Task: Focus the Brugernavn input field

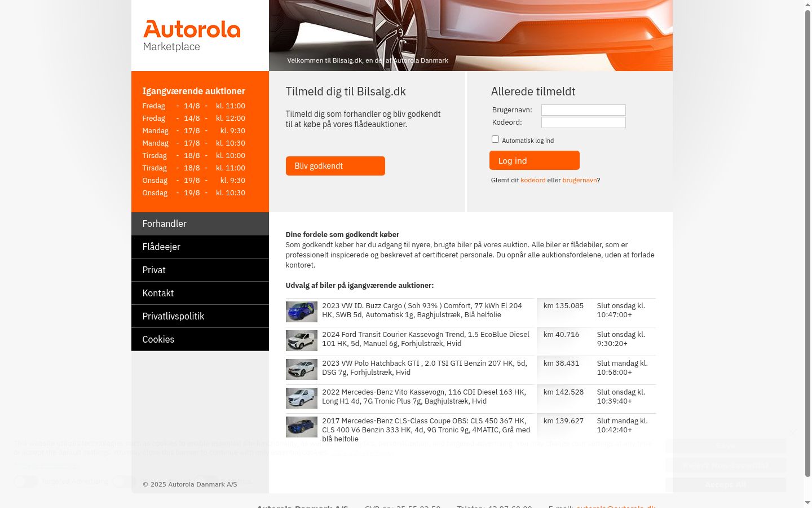Action: [x=584, y=110]
